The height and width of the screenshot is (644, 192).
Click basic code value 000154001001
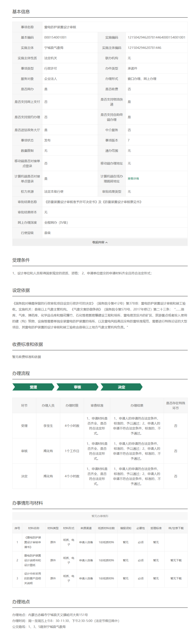point(55,37)
